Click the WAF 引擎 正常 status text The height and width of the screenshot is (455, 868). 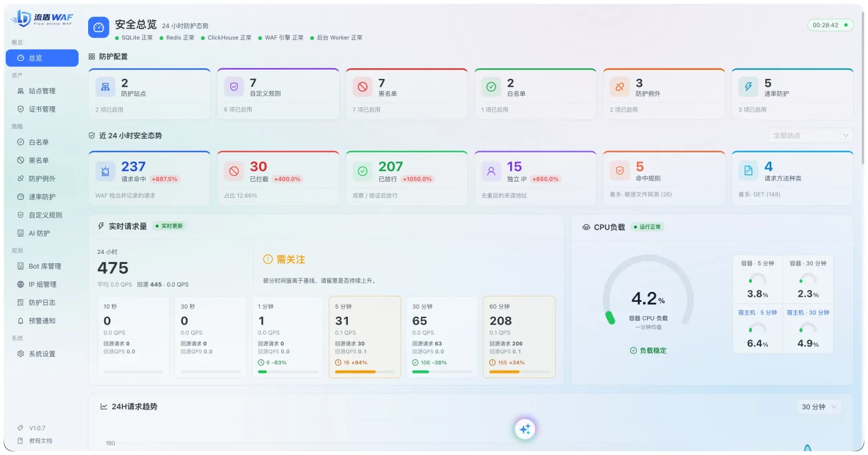284,38
